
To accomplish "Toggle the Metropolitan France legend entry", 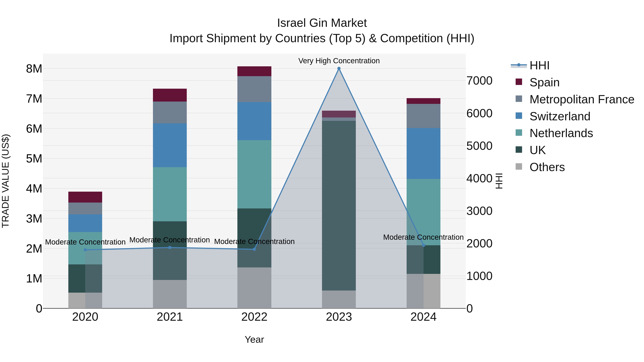I will [x=574, y=99].
